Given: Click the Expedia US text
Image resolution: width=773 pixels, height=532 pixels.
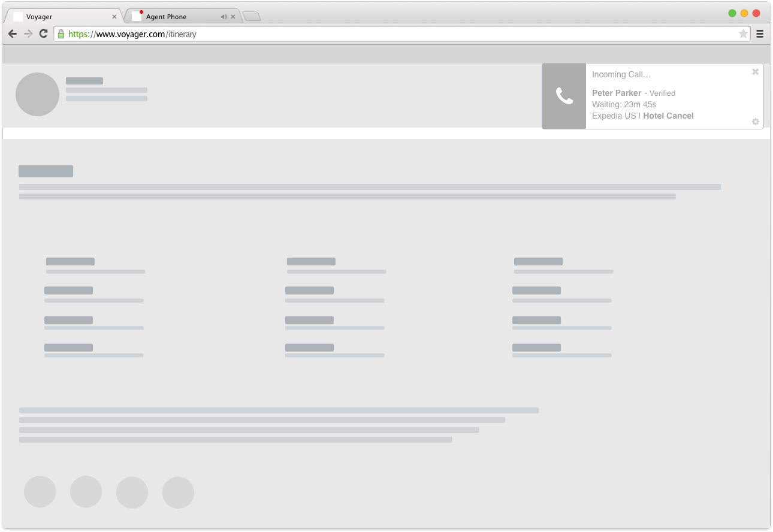Looking at the screenshot, I should tap(614, 116).
